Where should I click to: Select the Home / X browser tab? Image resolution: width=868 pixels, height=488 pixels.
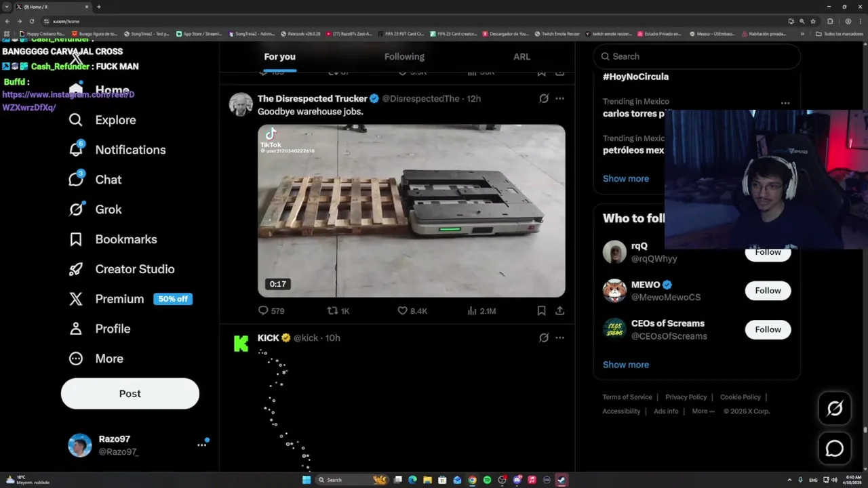[x=52, y=7]
